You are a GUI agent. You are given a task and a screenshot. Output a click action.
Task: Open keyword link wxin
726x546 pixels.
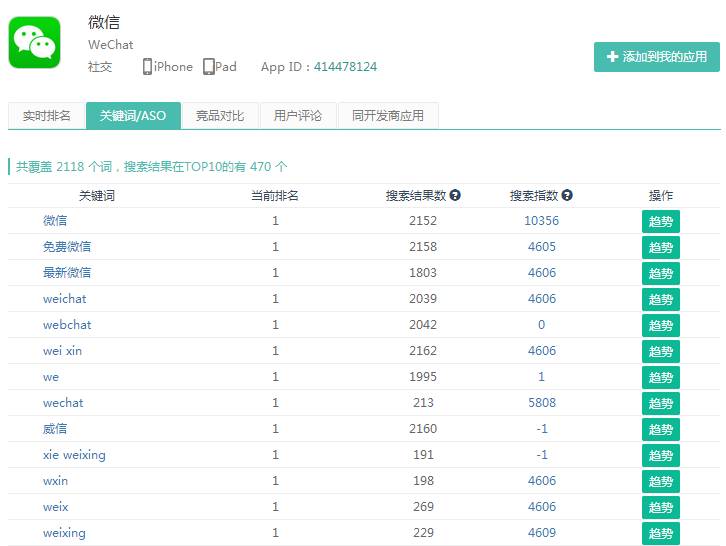pyautogui.click(x=56, y=481)
